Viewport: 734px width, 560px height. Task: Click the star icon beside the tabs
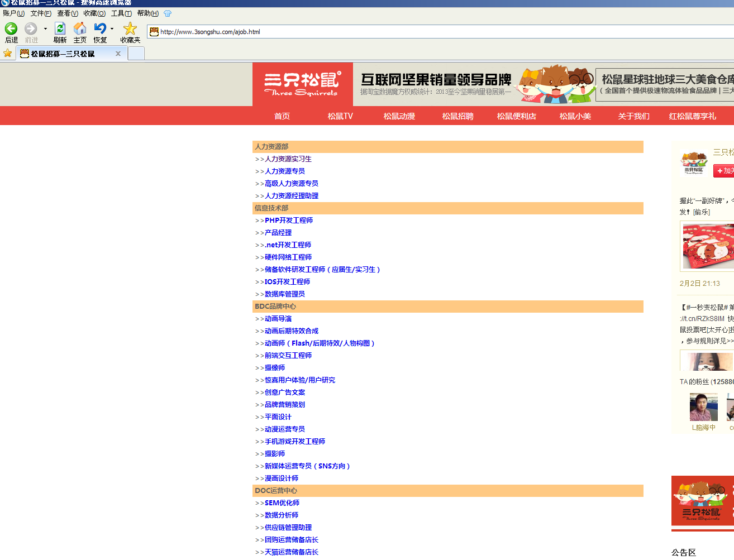pyautogui.click(x=7, y=53)
